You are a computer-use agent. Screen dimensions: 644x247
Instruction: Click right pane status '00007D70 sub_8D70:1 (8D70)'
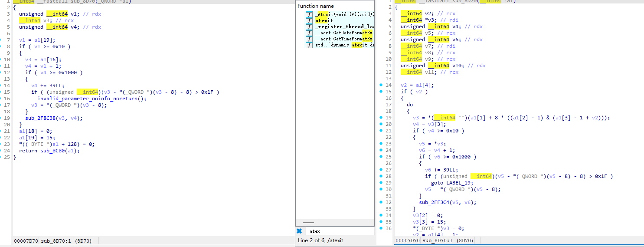pyautogui.click(x=435, y=240)
